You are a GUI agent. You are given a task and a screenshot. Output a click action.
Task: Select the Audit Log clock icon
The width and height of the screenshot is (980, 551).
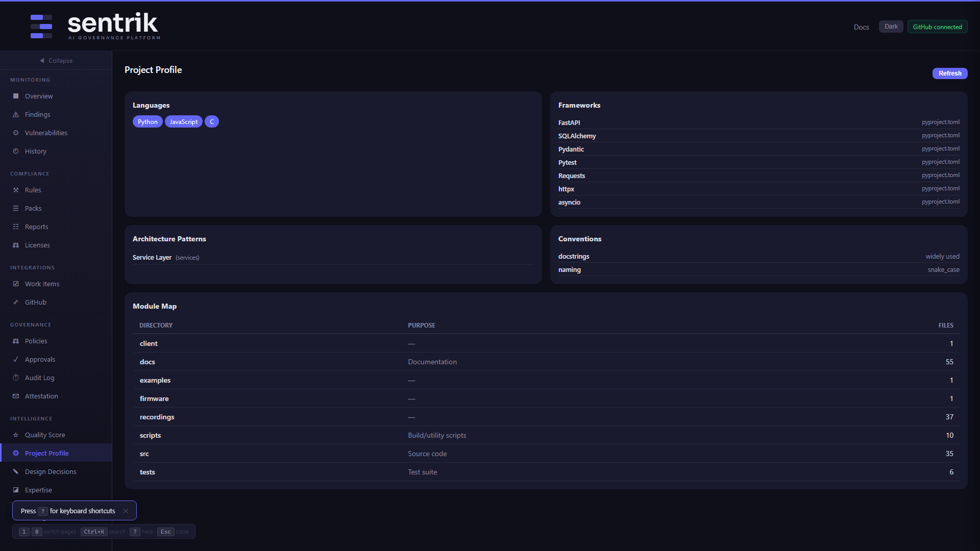point(16,378)
